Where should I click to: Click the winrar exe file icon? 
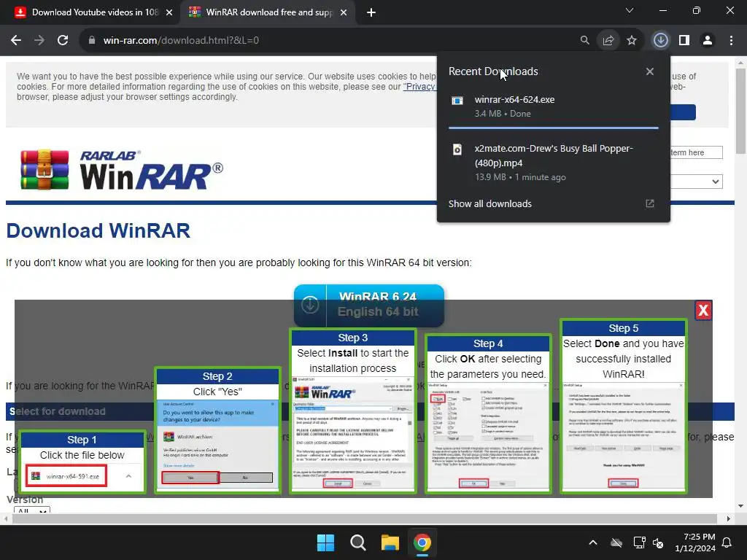[x=457, y=101]
